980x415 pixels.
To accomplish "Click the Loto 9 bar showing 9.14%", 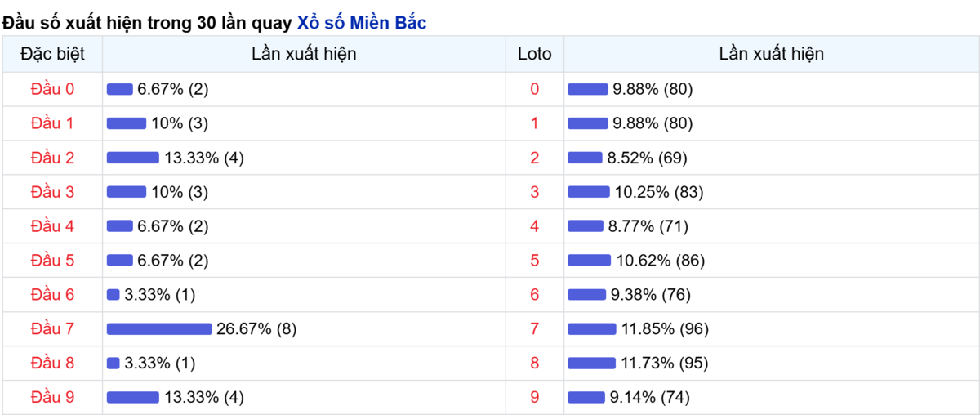I will click(586, 398).
